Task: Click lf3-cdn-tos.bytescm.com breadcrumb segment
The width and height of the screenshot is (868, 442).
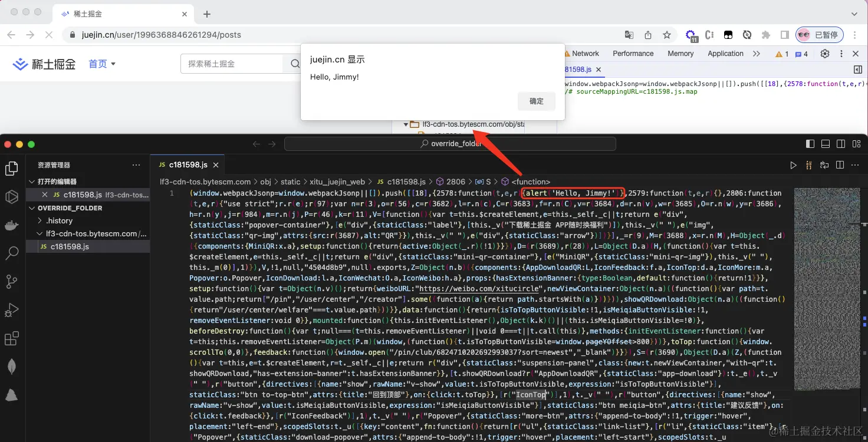Action: tap(205, 182)
